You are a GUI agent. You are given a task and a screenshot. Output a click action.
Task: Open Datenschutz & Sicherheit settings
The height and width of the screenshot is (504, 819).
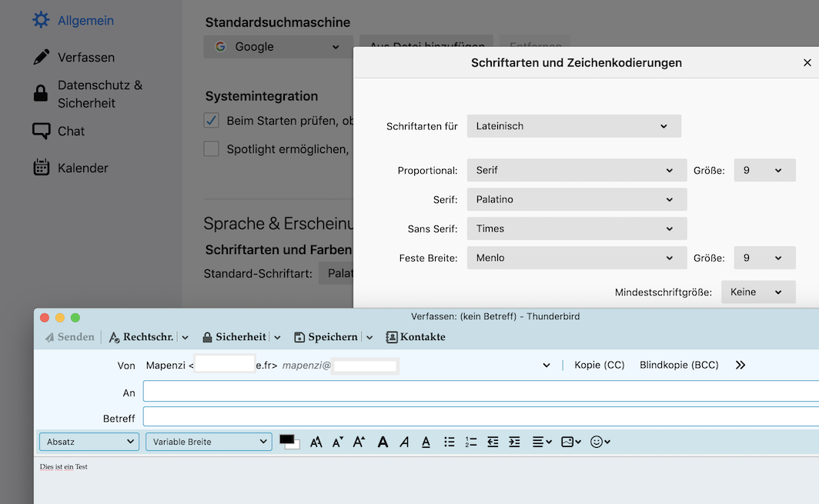[99, 94]
